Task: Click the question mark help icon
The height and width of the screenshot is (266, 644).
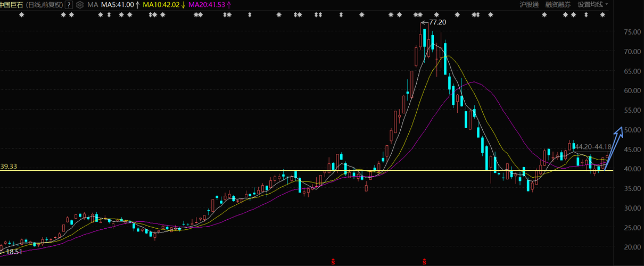Action: (70, 4)
